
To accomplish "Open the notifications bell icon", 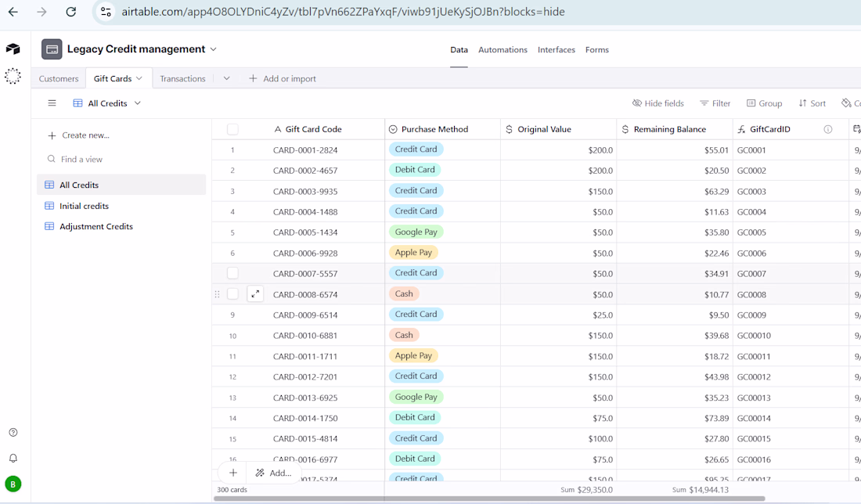I will pos(13,459).
